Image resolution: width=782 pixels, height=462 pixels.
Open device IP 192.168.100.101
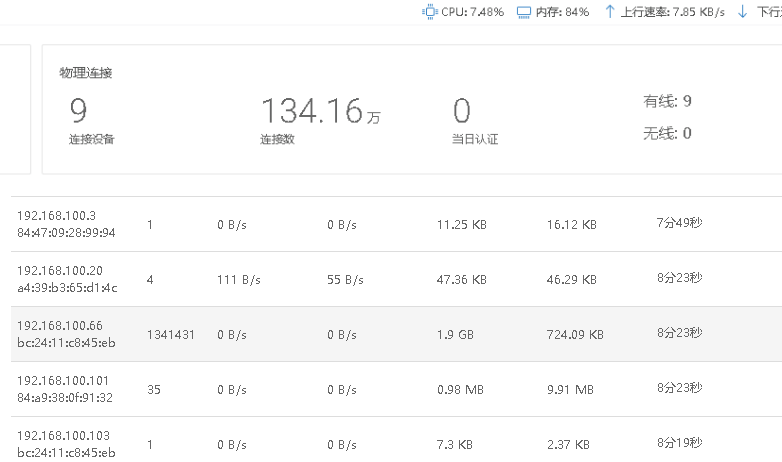[x=62, y=381]
